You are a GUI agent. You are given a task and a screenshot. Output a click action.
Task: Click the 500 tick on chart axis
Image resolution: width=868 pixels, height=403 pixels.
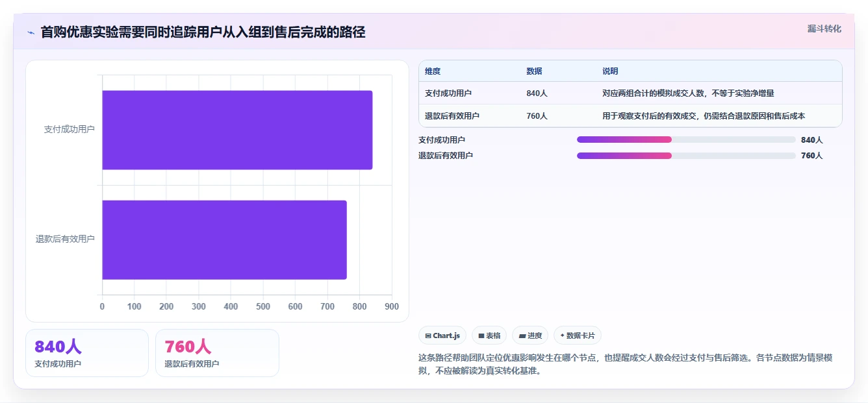[x=263, y=306]
